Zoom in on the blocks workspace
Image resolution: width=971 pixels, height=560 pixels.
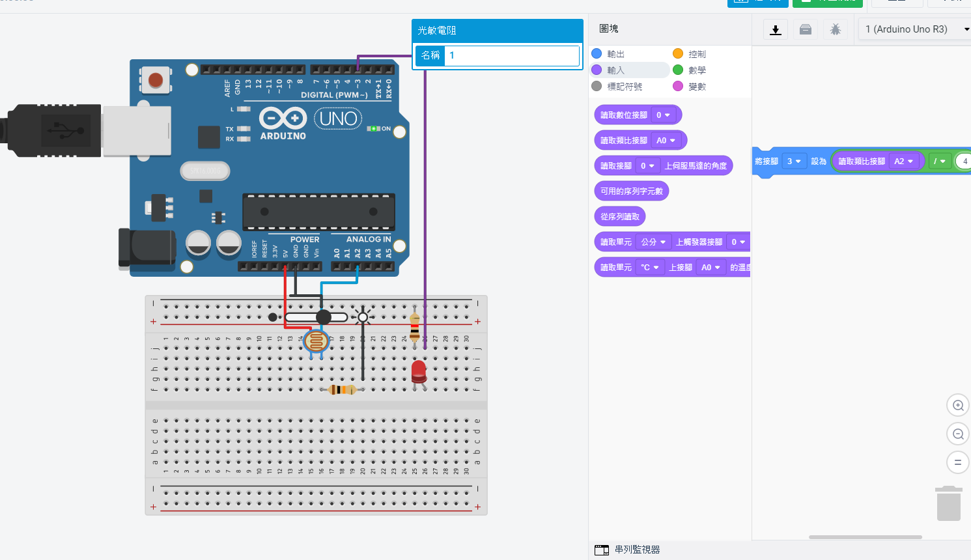click(958, 405)
